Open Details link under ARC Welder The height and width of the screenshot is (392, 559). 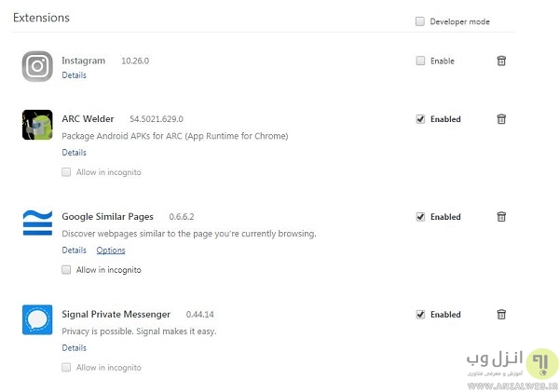74,153
